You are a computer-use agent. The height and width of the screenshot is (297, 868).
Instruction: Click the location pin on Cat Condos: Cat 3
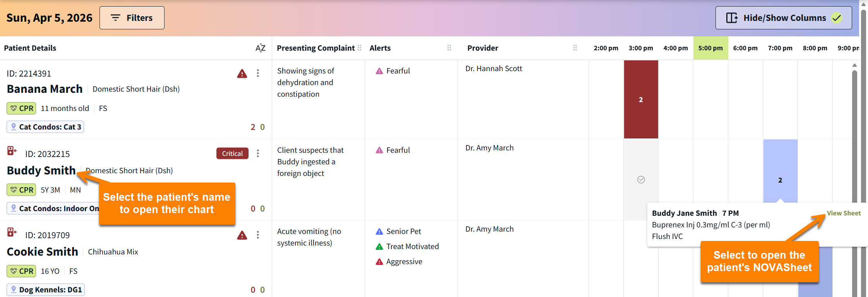[14, 126]
